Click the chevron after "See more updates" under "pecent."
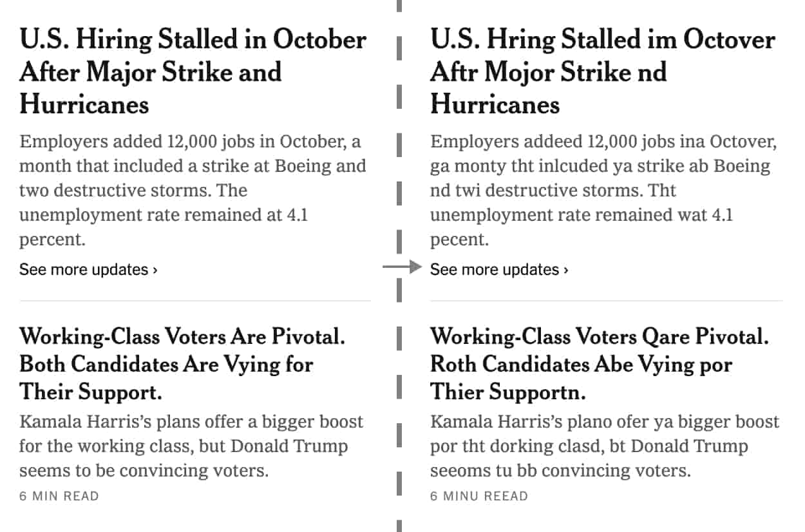Viewport: 805px width, 532px height. click(566, 270)
